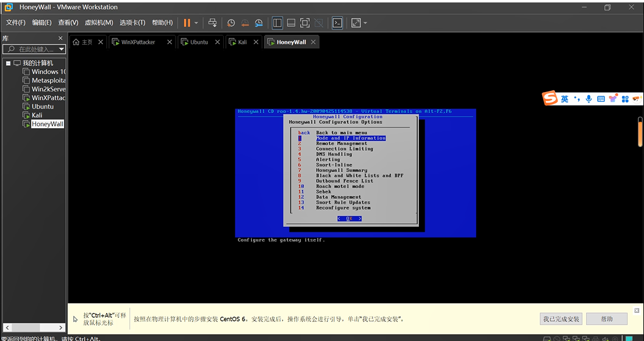The image size is (644, 341).
Task: Take a snapshot of this virtual machine
Action: tap(231, 23)
